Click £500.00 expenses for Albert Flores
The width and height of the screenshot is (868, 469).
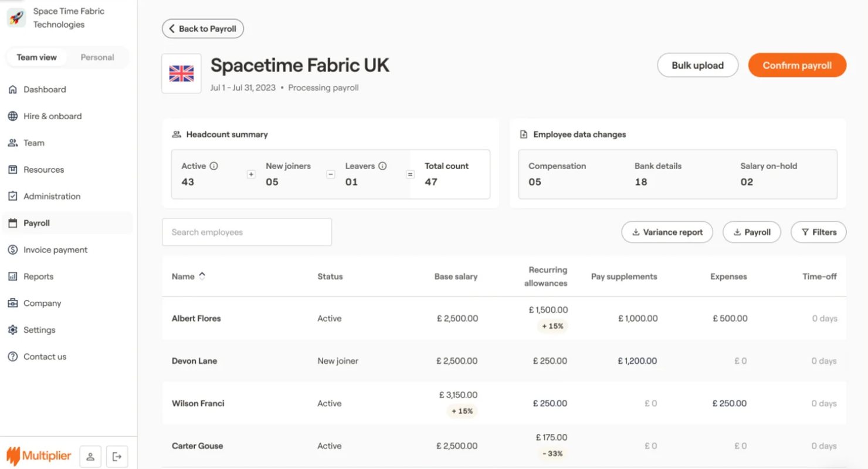click(x=730, y=319)
